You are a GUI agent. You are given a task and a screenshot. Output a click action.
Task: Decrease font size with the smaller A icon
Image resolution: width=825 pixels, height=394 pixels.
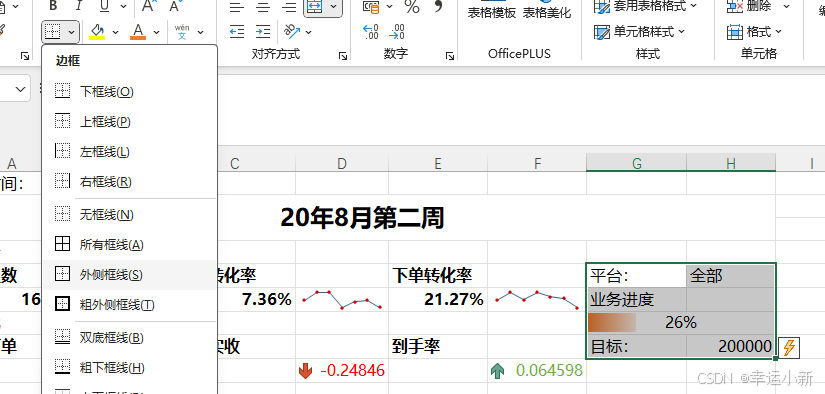click(175, 6)
